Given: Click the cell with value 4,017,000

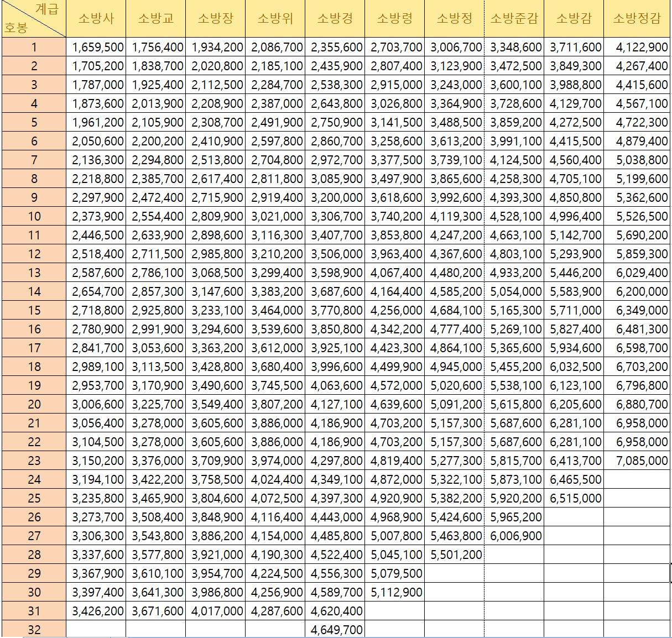Looking at the screenshot, I should pyautogui.click(x=216, y=611).
